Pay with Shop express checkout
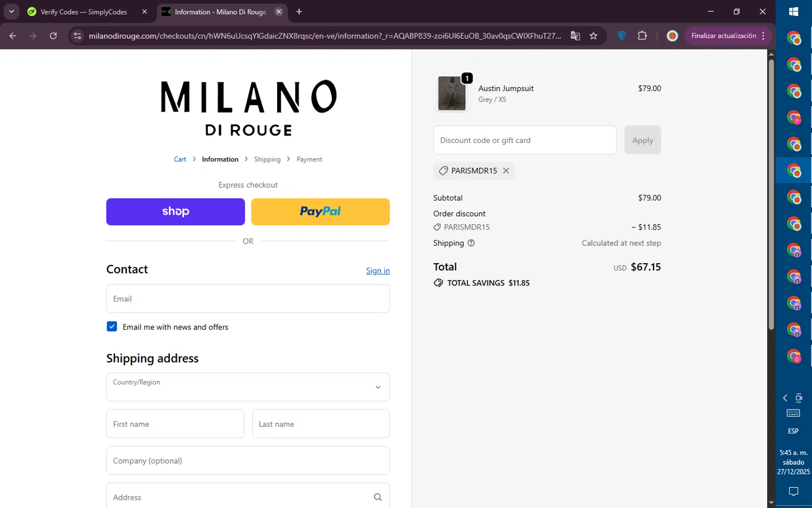Screen dimensions: 812x508 [x=175, y=212]
